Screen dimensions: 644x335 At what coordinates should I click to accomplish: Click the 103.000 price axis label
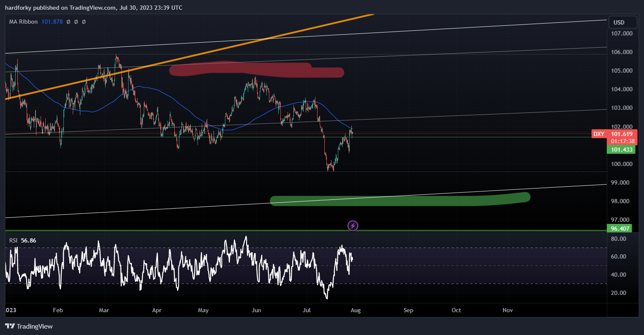tap(622, 108)
